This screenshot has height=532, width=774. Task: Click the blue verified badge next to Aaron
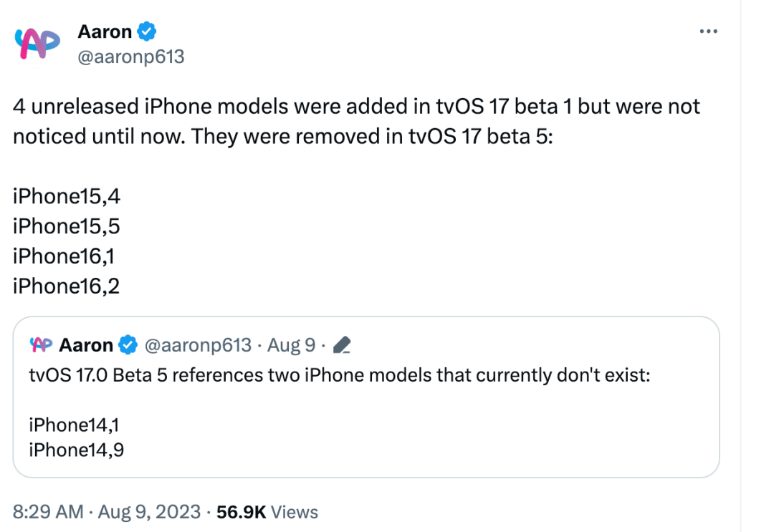coord(147,32)
